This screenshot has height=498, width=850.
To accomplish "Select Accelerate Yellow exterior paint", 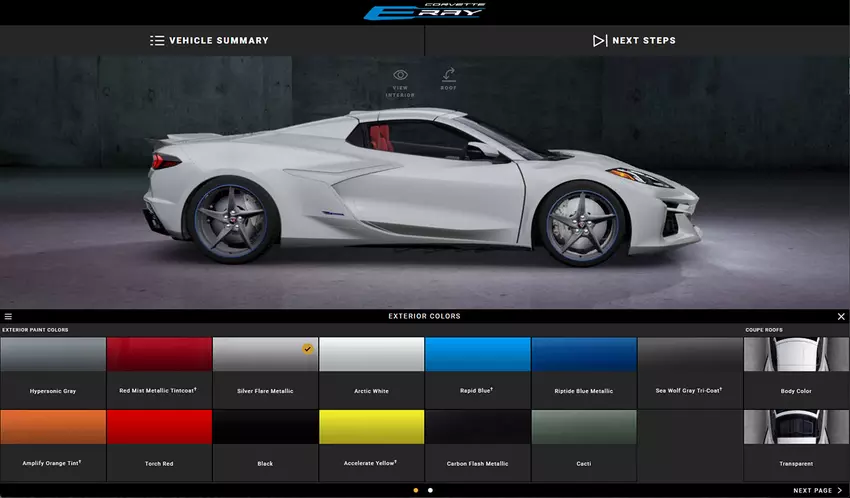I will pos(371,428).
